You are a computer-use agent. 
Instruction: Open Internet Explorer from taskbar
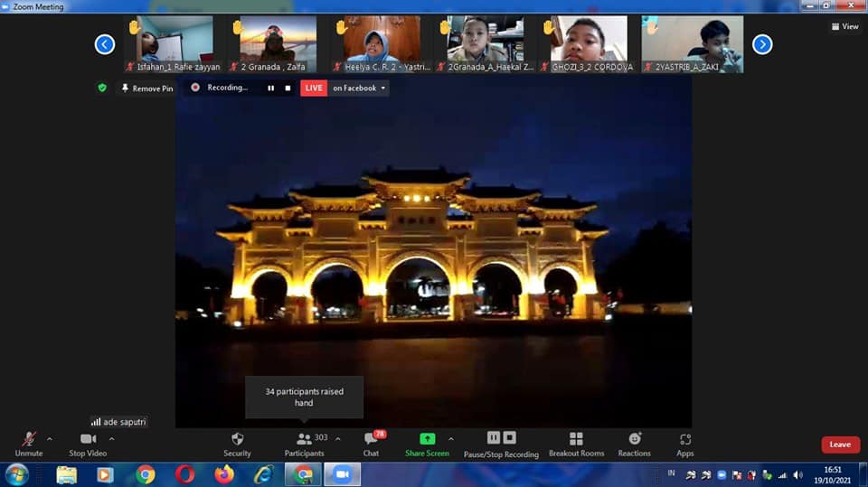[x=263, y=475]
